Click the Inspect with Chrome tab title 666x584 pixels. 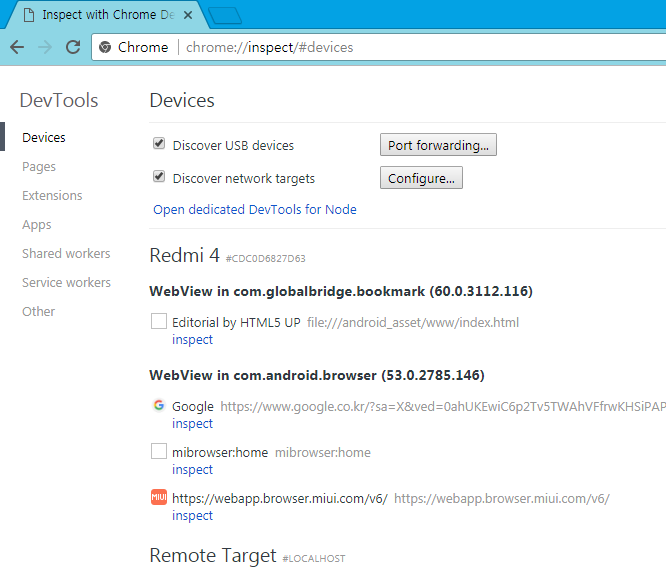tap(108, 15)
